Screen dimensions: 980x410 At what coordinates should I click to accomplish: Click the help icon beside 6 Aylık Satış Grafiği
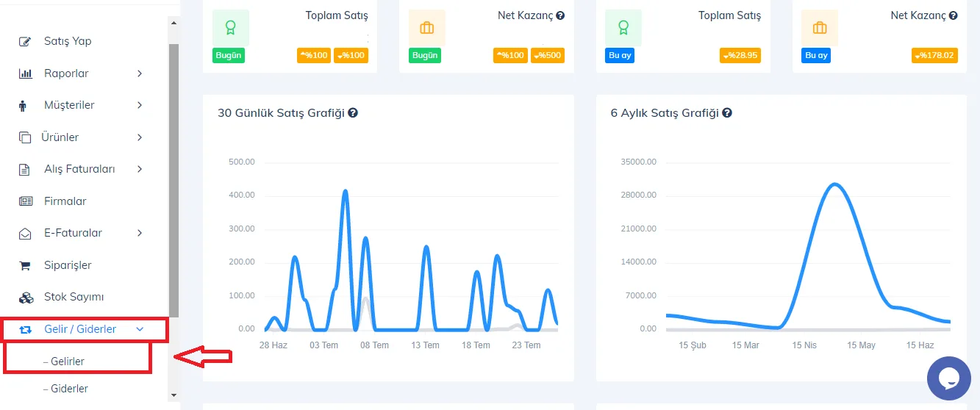tap(727, 113)
